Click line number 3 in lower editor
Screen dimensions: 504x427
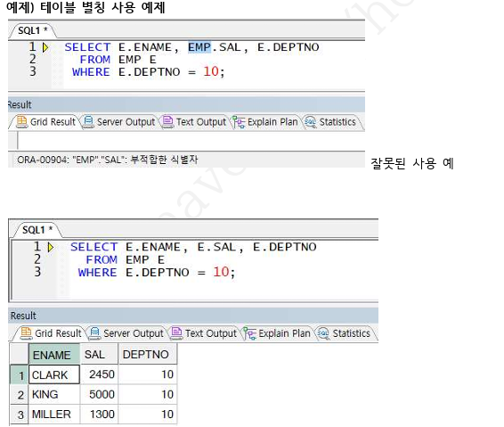click(37, 272)
